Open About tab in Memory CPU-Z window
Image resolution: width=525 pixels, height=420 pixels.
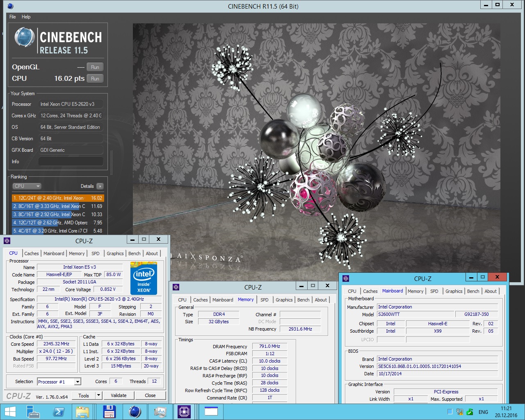(321, 300)
